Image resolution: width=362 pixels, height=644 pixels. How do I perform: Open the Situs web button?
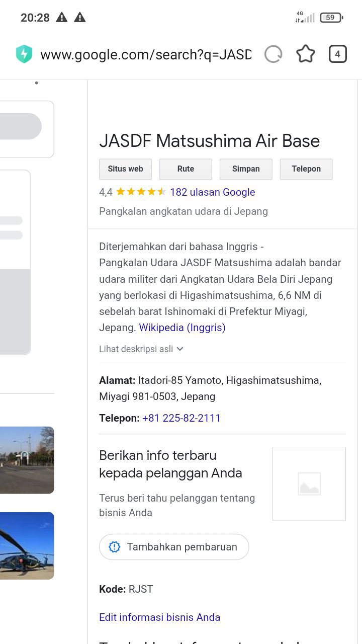[125, 169]
